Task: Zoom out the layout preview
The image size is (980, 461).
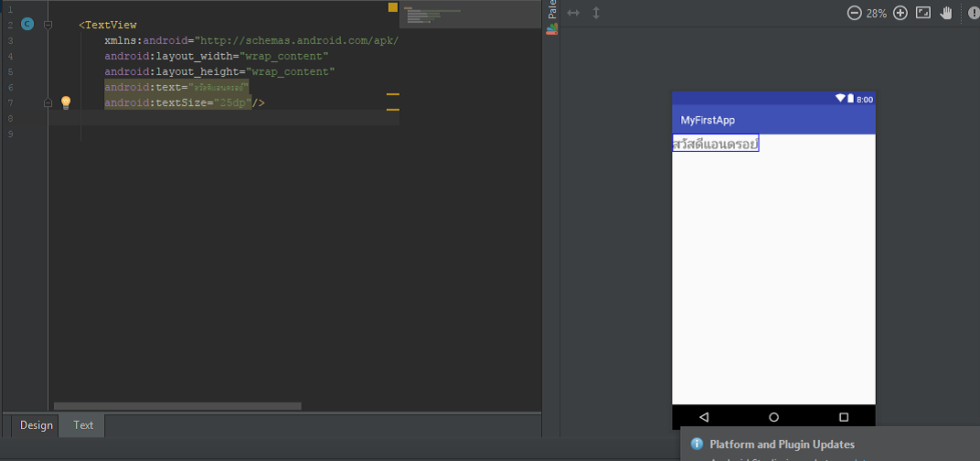Action: pos(855,13)
